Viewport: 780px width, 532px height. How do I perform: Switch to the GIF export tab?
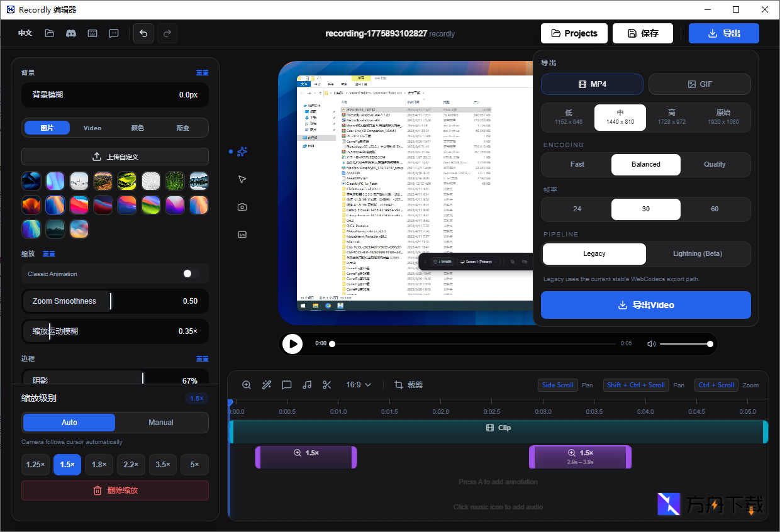pyautogui.click(x=699, y=84)
